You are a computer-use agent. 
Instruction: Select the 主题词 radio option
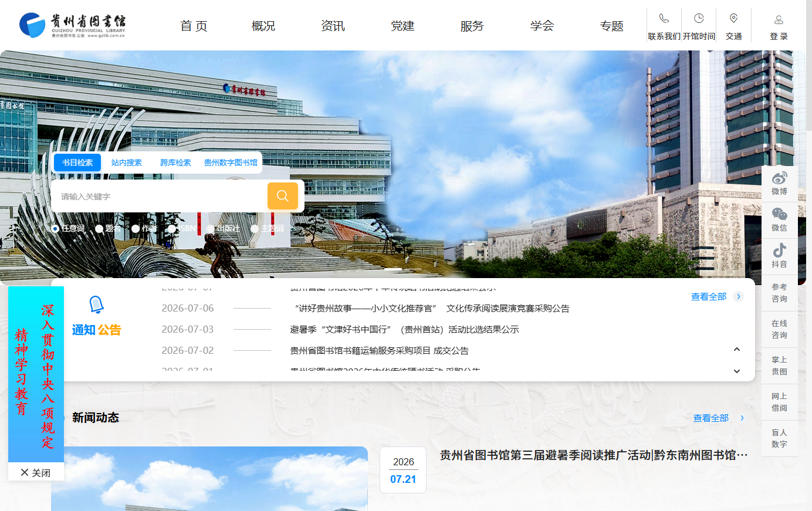click(255, 229)
